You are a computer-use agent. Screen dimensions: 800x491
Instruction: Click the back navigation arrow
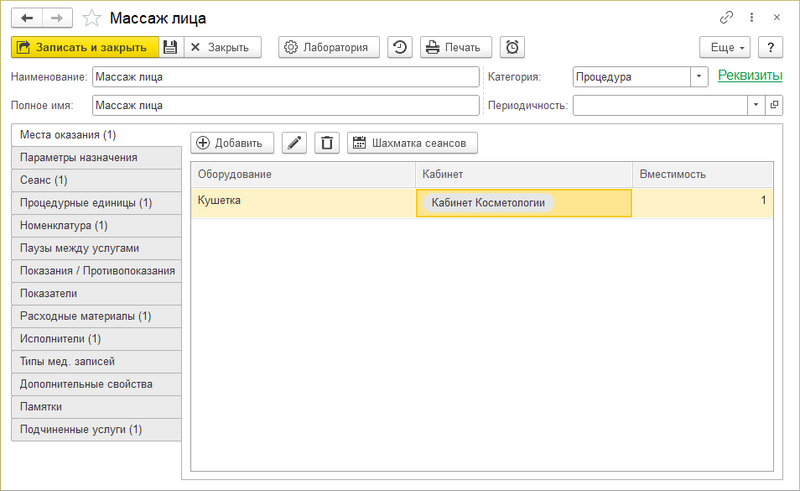pyautogui.click(x=27, y=18)
